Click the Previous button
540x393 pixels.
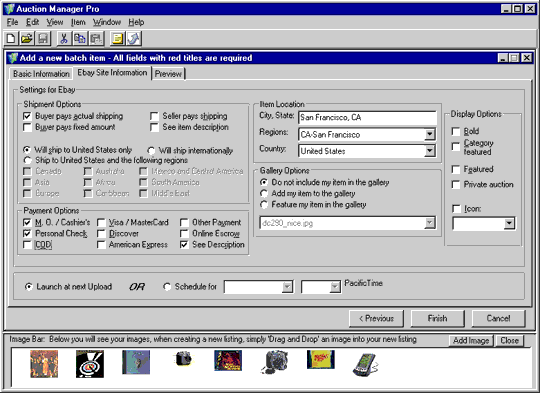376,319
